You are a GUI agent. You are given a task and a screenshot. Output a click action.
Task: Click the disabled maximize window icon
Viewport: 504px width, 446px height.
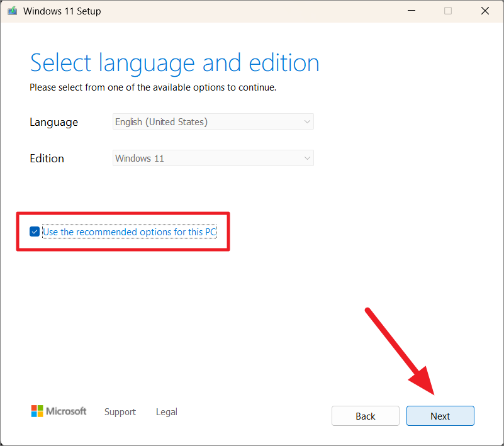(x=448, y=11)
